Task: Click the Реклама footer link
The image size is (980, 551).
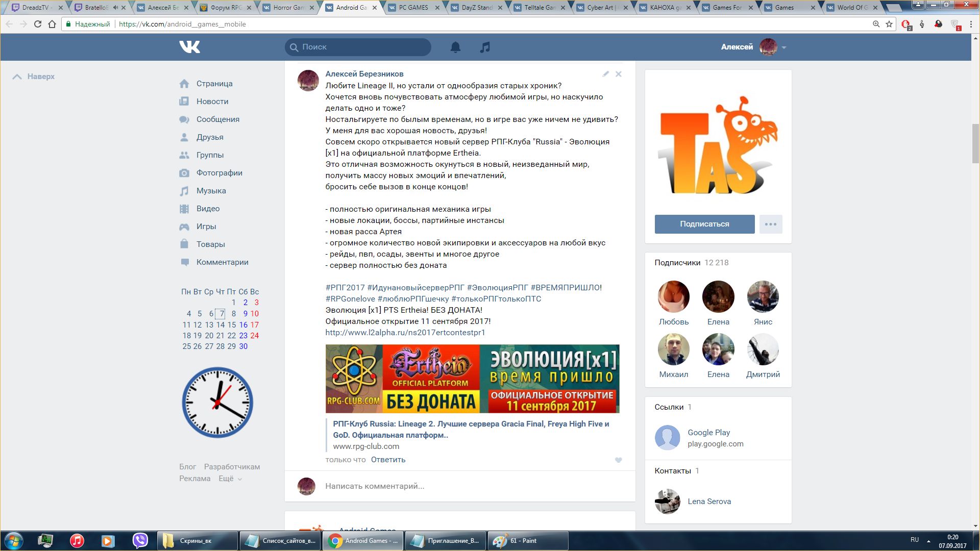Action: (x=194, y=479)
